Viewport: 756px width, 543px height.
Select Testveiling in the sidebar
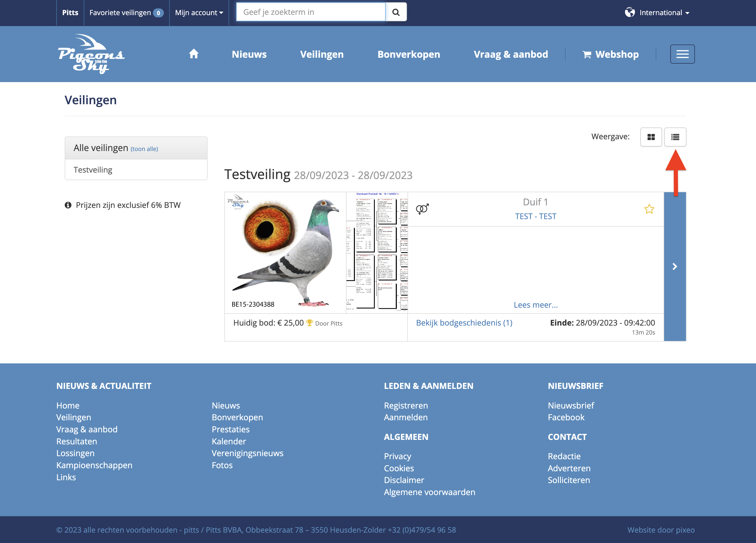pyautogui.click(x=93, y=170)
